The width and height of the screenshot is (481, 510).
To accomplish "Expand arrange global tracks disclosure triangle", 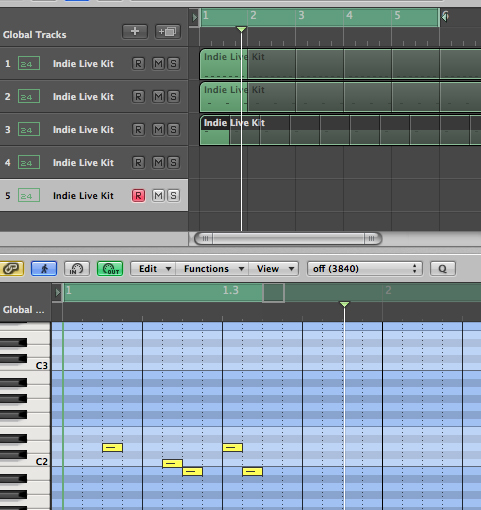I will click(194, 17).
